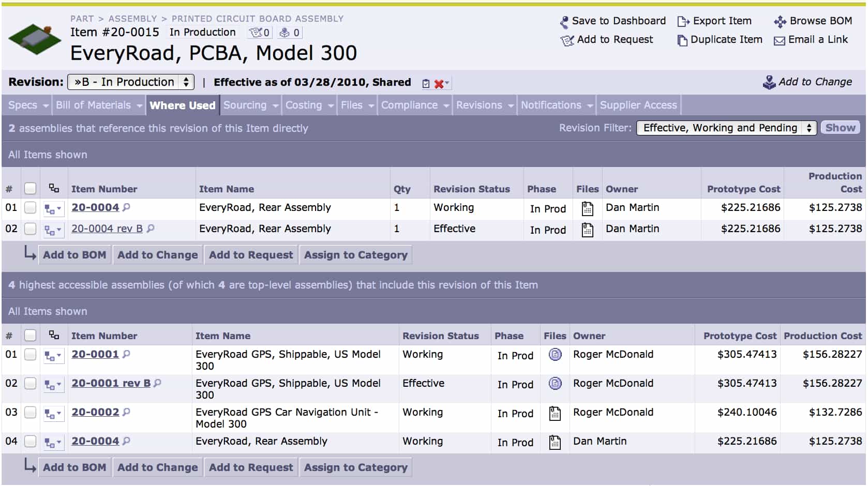This screenshot has height=486, width=868.
Task: Check the box for 20-0001 rev B row
Action: tap(31, 384)
